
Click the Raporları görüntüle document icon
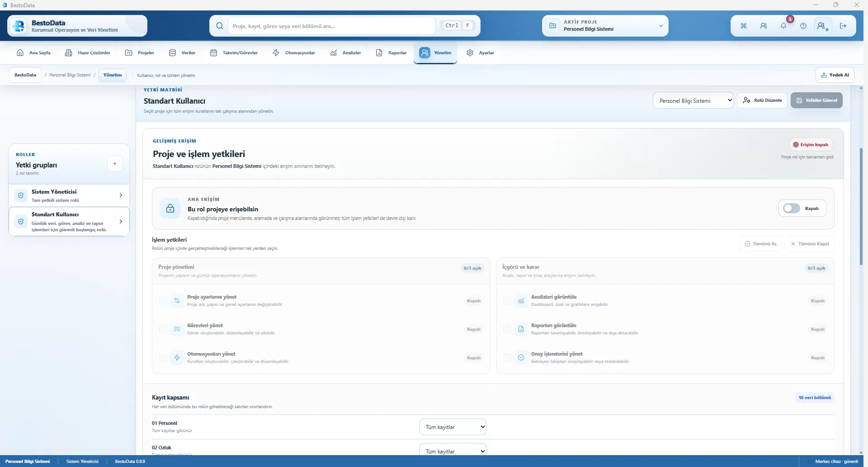(x=521, y=329)
